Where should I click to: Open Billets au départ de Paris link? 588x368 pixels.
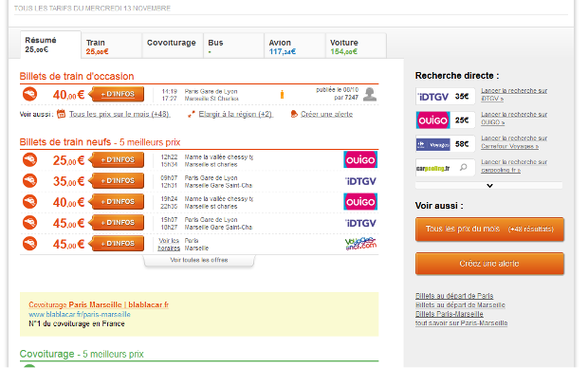454,296
